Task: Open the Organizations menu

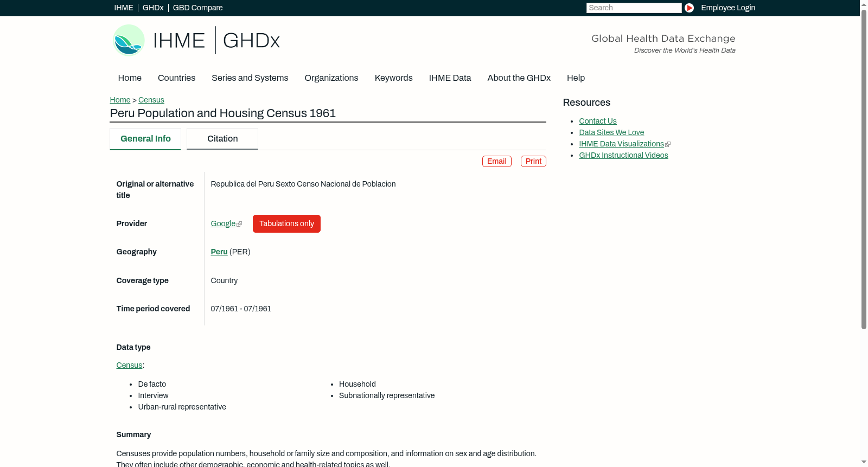Action: point(331,78)
